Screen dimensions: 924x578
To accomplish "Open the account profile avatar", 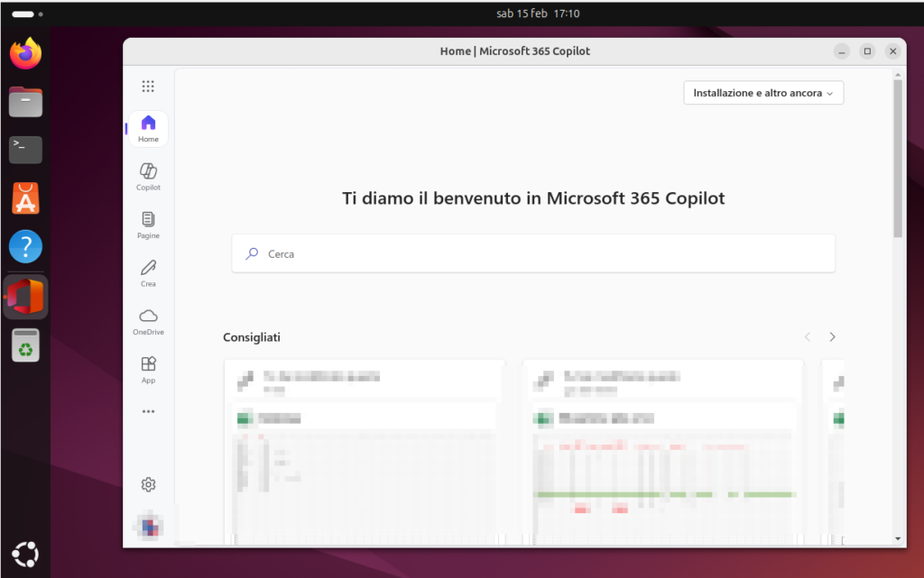I will point(150,527).
